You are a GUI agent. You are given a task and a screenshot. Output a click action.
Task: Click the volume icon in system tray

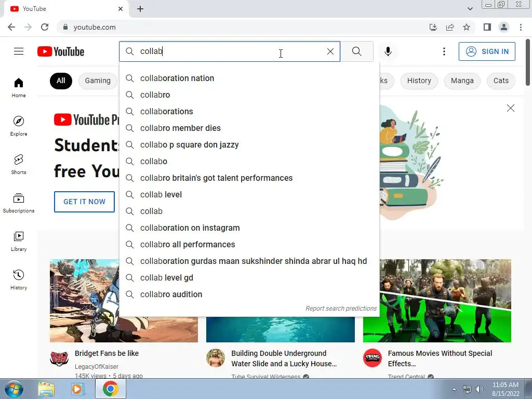click(x=480, y=389)
